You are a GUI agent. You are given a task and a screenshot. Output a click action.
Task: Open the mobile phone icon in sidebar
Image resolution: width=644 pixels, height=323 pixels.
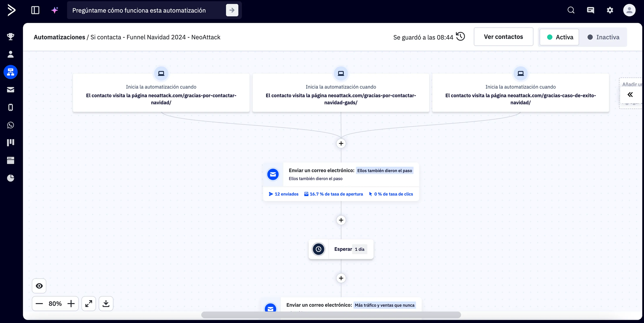tap(10, 107)
